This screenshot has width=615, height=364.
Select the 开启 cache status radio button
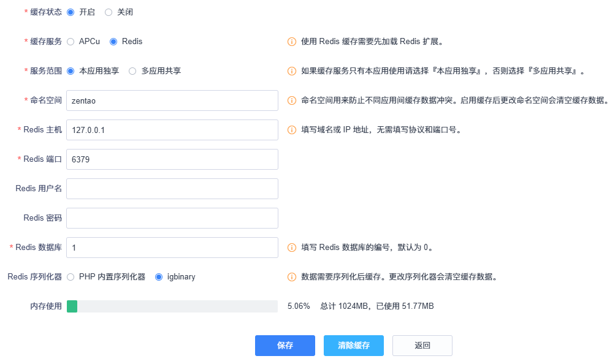tap(71, 12)
